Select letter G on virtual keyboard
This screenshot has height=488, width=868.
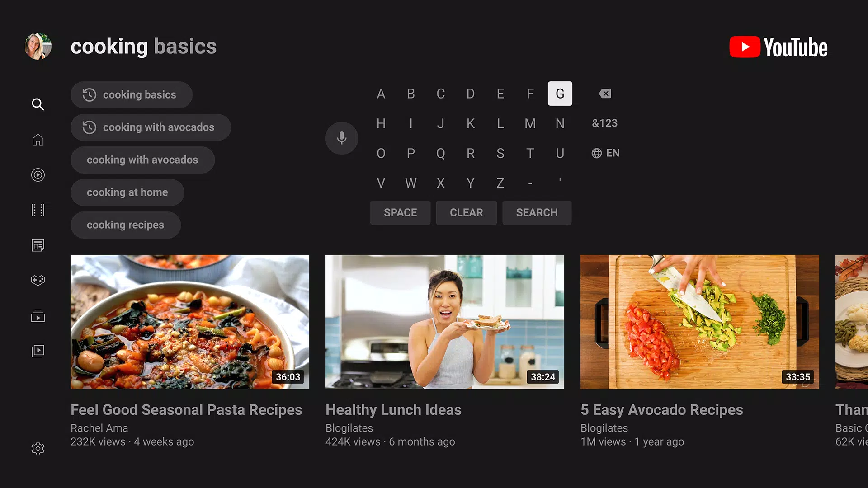coord(559,94)
